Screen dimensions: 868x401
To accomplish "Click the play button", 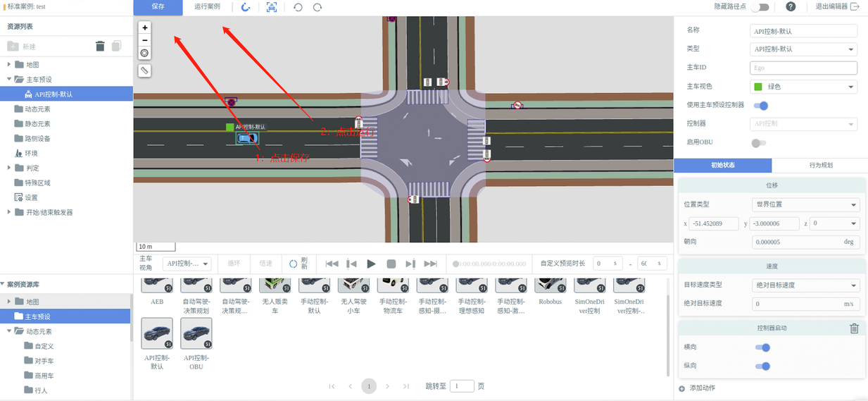I will [x=372, y=264].
